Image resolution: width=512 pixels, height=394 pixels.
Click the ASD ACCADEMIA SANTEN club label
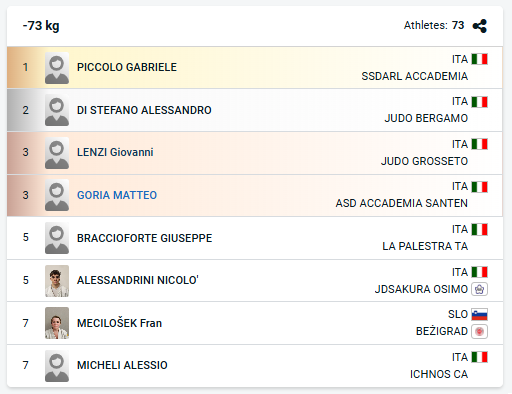point(402,203)
